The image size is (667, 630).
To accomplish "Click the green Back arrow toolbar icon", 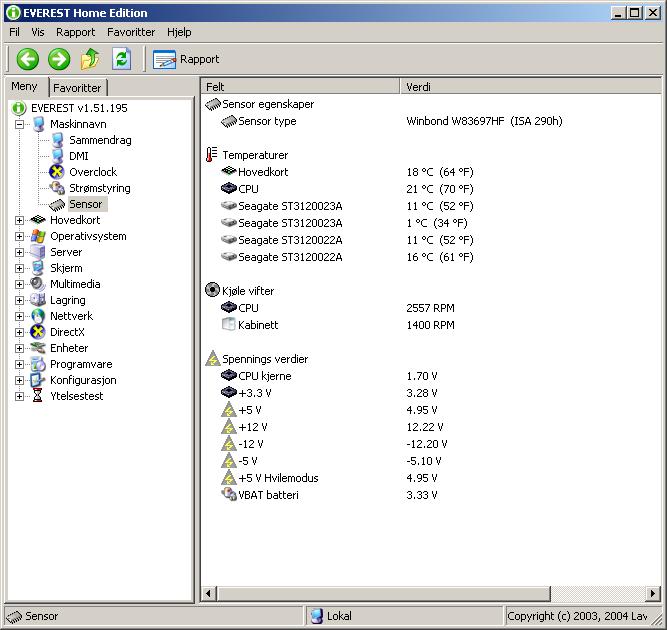I will point(28,59).
